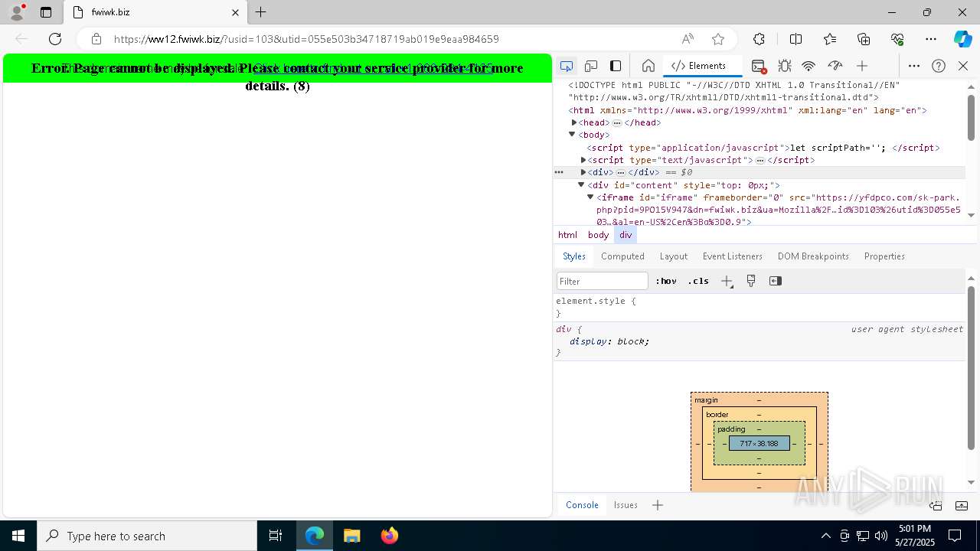Open the Windows Start menu
980x551 pixels.
point(18,536)
